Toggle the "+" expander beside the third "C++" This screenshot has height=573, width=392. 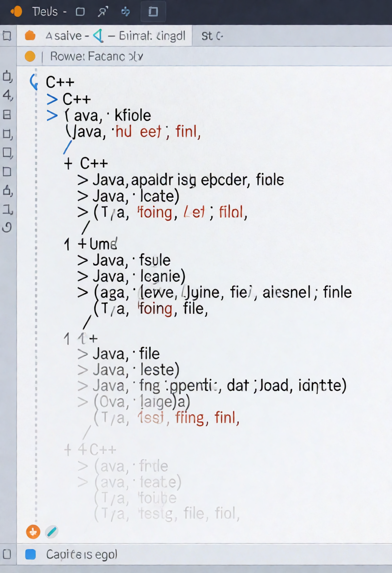coord(68,164)
